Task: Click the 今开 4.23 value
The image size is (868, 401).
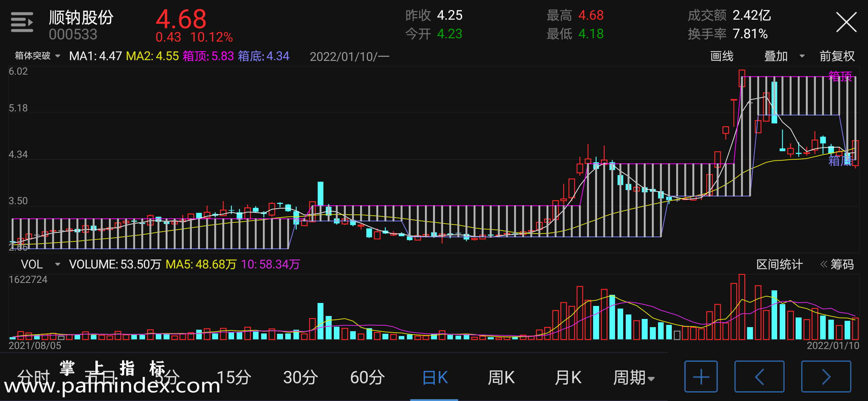Action: click(x=450, y=34)
